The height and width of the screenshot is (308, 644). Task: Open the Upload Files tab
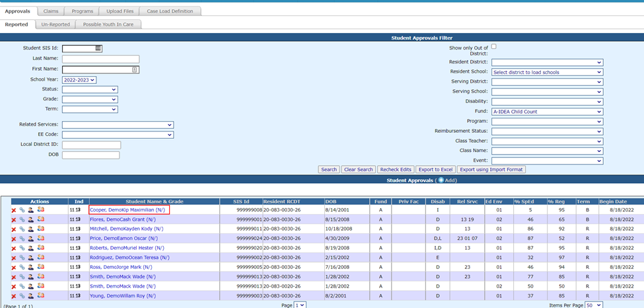click(x=120, y=11)
